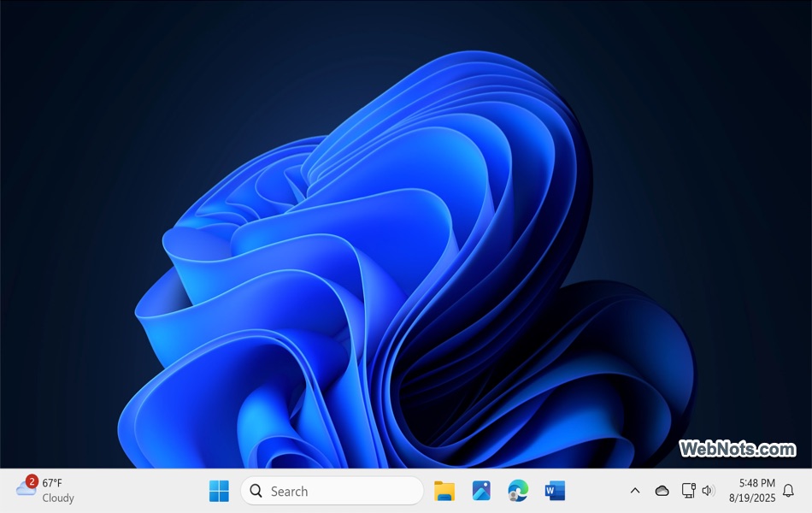Open Microsoft Edge from the taskbar
812x513 pixels.
coord(518,491)
